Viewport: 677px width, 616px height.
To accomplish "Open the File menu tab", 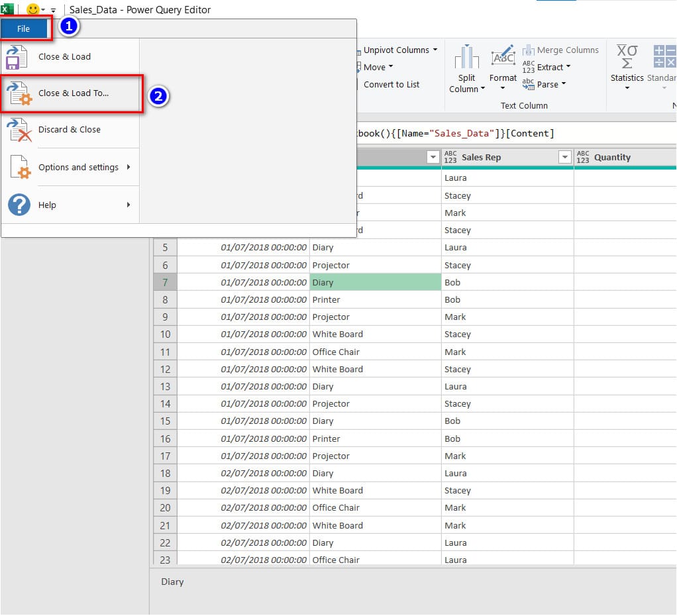I will 24,29.
